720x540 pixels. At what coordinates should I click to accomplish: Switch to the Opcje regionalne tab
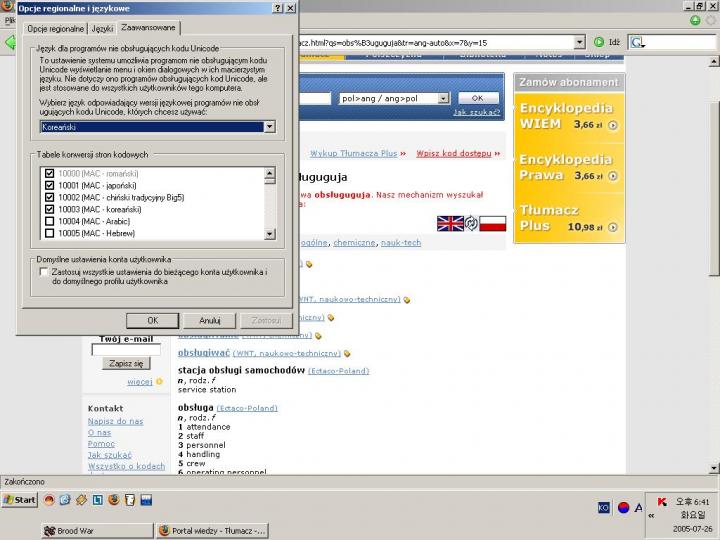click(x=56, y=28)
